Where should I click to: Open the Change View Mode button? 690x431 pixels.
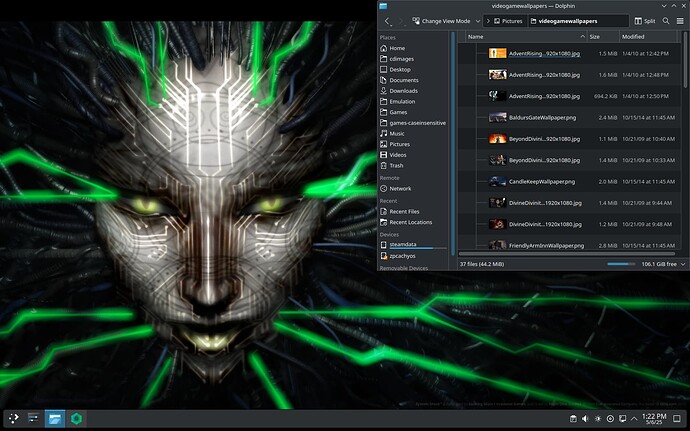(x=441, y=21)
